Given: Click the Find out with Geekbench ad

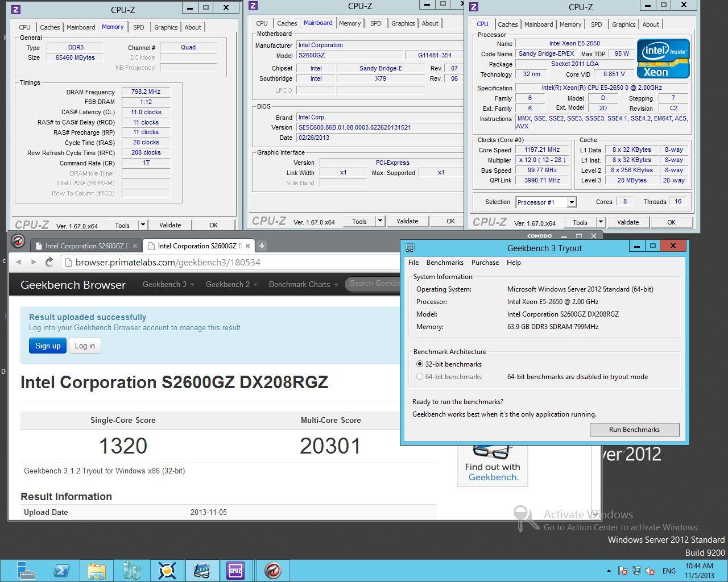Looking at the screenshot, I should [x=493, y=465].
